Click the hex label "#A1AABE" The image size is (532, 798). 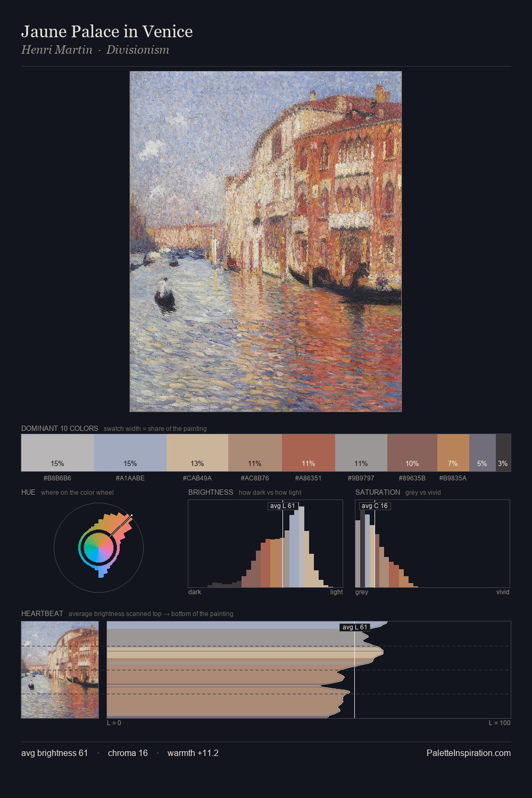(130, 478)
